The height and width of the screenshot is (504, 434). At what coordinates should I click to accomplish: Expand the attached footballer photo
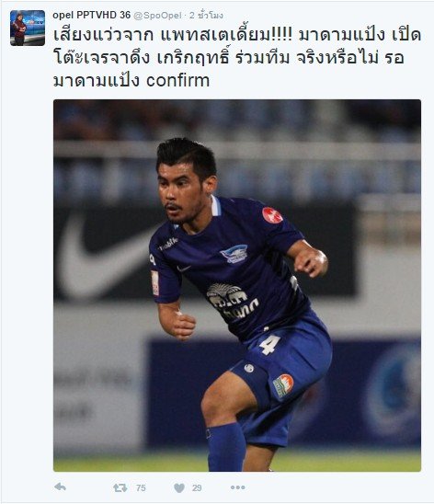pyautogui.click(x=237, y=285)
